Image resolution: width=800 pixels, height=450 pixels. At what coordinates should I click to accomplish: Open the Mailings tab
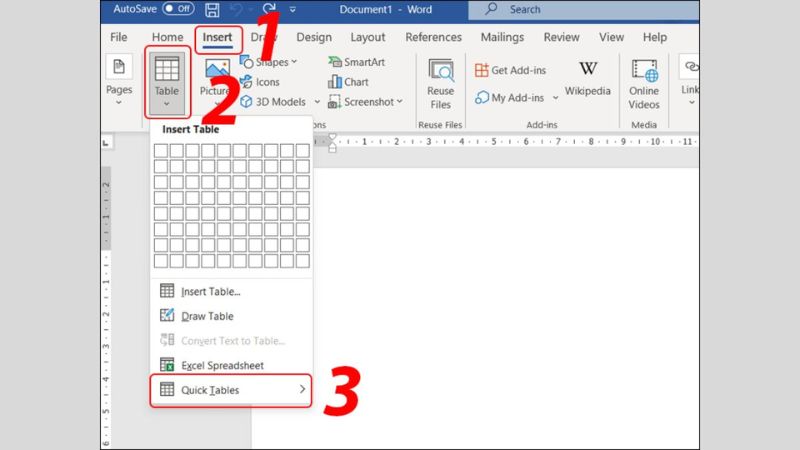[x=502, y=37]
